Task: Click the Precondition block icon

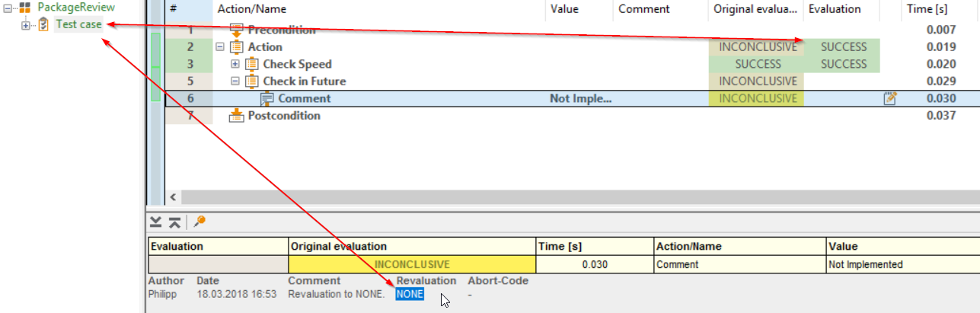Action: tap(236, 30)
